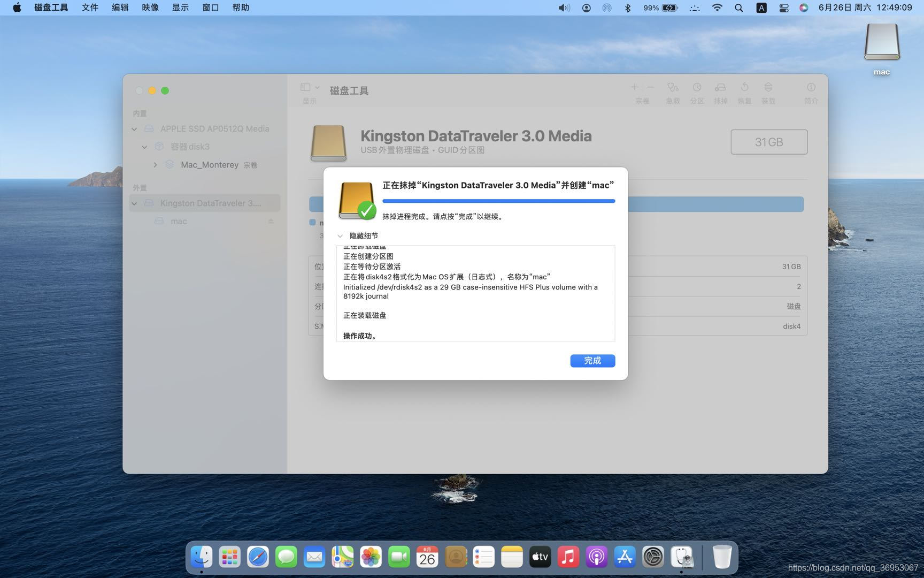924x578 pixels.
Task: Open the Apple menu
Action: click(17, 7)
